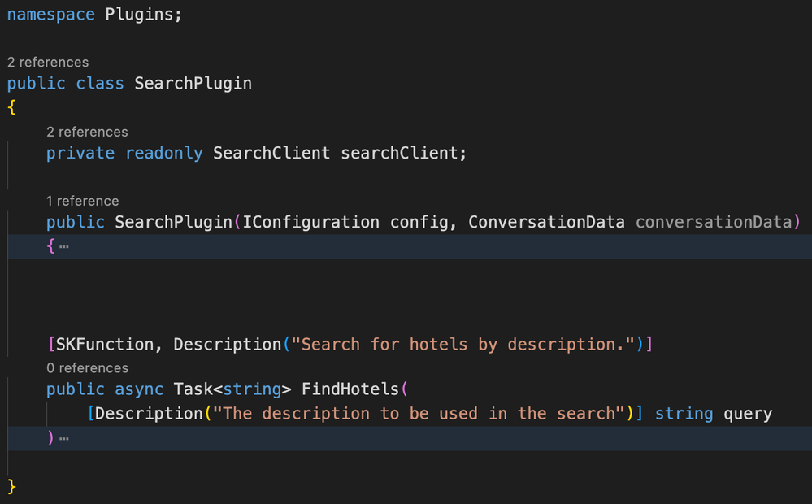Image resolution: width=812 pixels, height=504 pixels.
Task: Open the '0 references' CodeLens above FindHotels
Action: pos(87,367)
